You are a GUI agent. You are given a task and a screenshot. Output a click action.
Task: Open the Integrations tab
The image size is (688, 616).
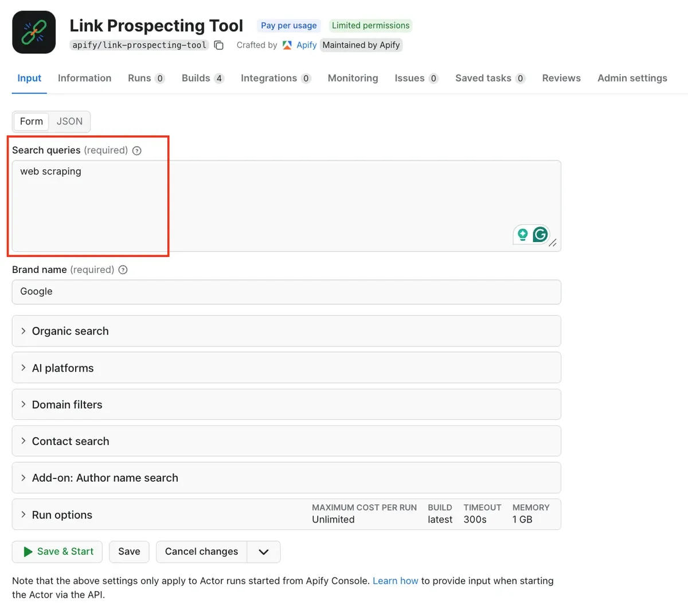click(x=276, y=79)
